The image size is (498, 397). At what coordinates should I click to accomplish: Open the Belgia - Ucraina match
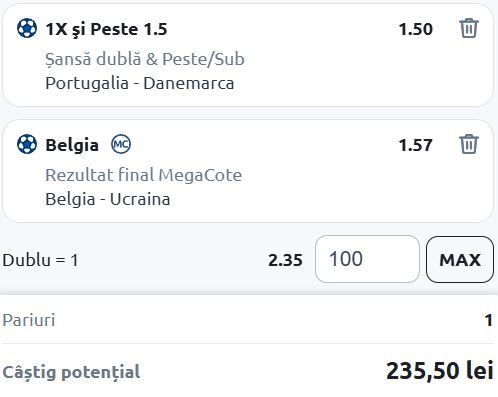click(x=108, y=199)
